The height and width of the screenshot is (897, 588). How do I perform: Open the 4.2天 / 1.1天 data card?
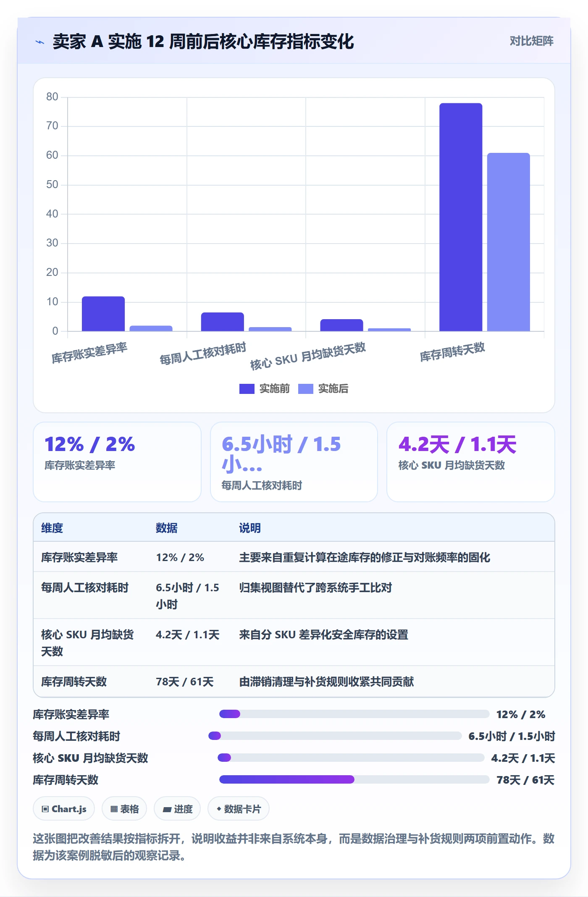(470, 462)
